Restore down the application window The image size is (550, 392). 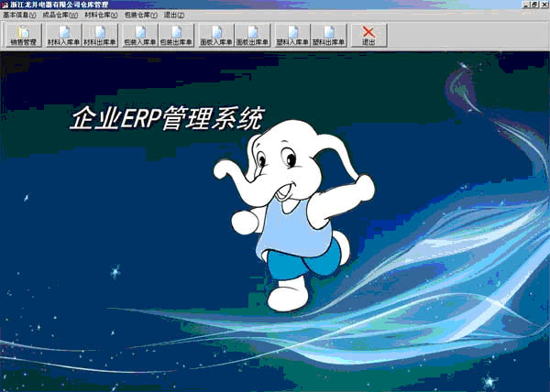click(533, 5)
